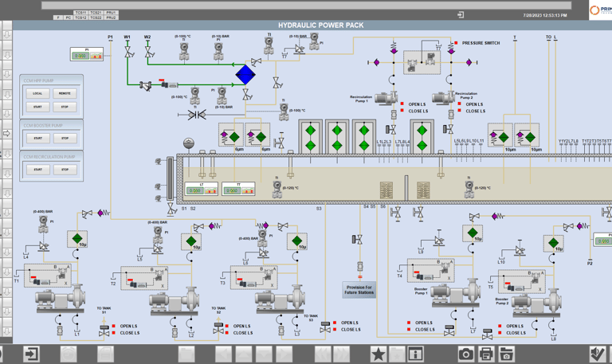Screen dimensions: 612x364
Task: Click START in CCM RECIRCULATION PUMP panel
Action: pos(38,170)
